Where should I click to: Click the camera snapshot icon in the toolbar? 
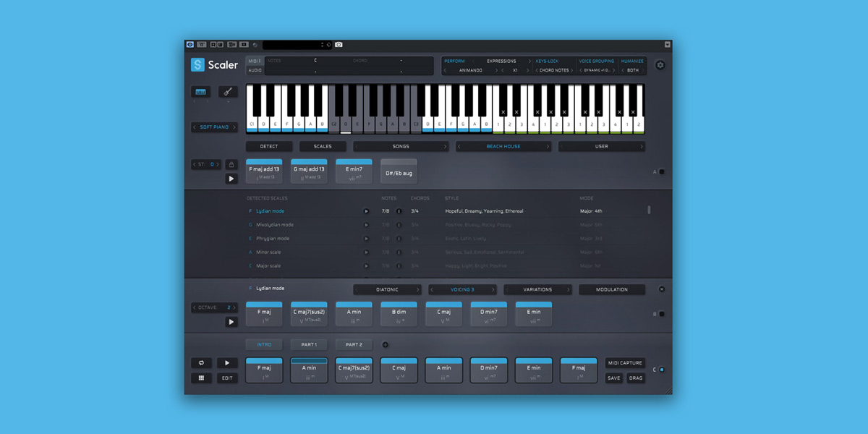point(339,44)
